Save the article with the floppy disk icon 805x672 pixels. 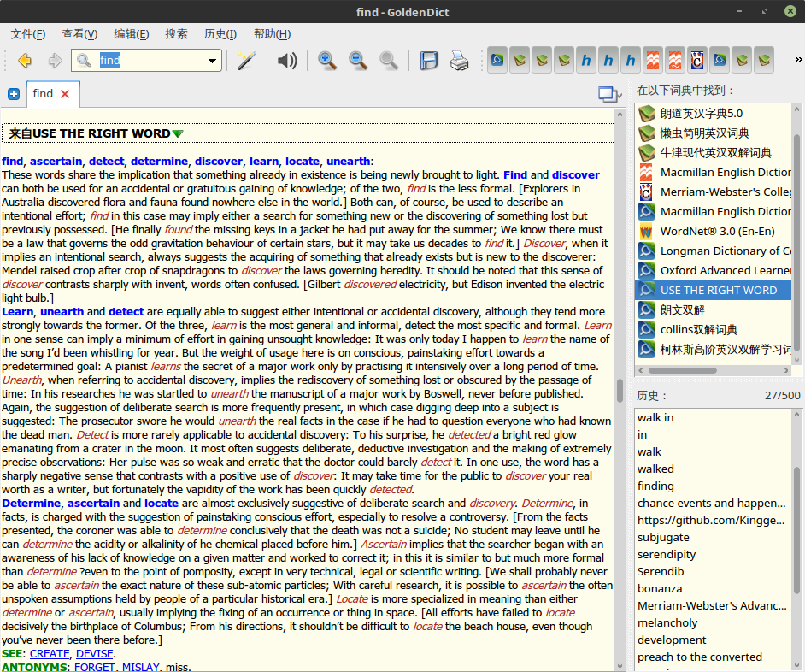pos(429,61)
